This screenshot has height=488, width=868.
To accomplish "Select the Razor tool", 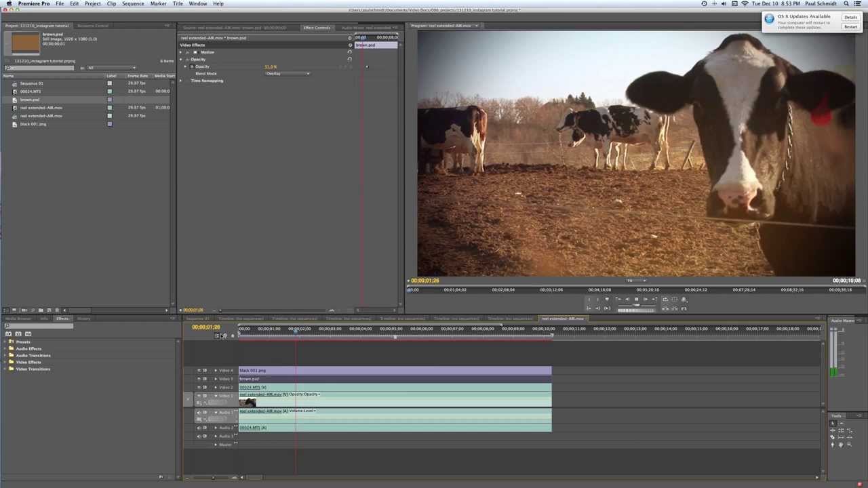I will [x=833, y=437].
